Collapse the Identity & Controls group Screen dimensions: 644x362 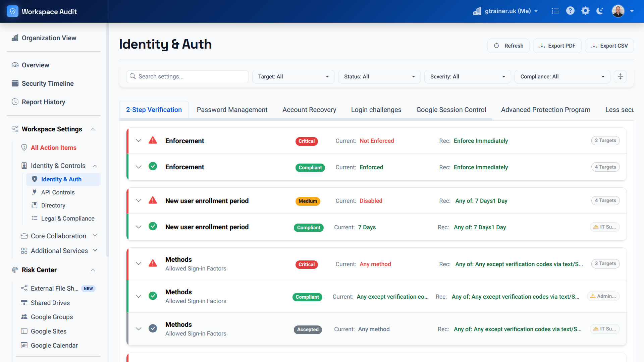pos(95,166)
